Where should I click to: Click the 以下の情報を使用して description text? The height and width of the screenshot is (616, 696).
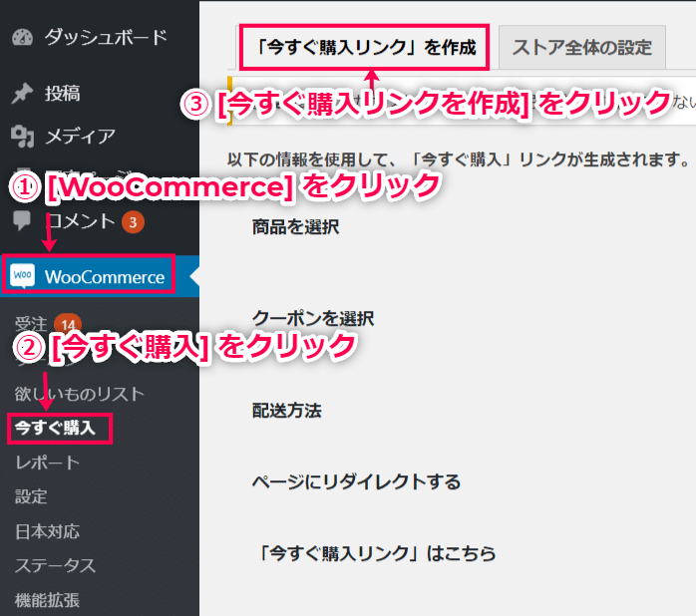(459, 159)
